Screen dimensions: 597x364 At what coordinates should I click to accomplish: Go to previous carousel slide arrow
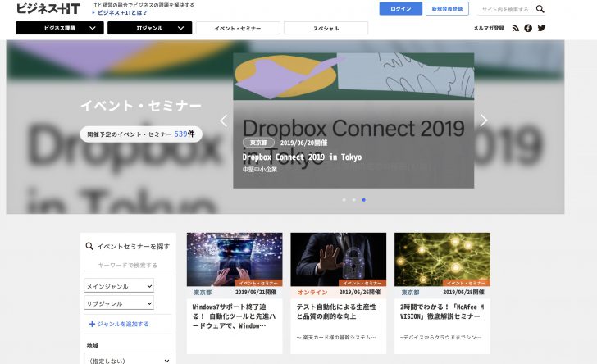tap(223, 121)
